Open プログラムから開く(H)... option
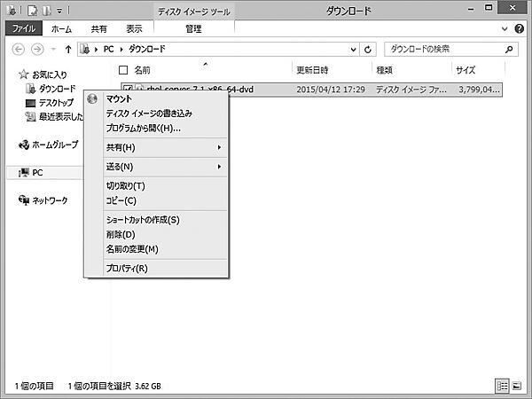This screenshot has height=399, width=532. tap(143, 129)
